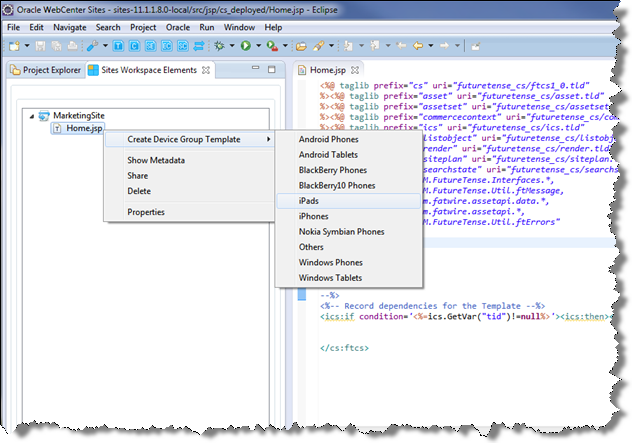Click the wrench tool icon in toolbar
This screenshot has width=632, height=443.
[x=92, y=46]
